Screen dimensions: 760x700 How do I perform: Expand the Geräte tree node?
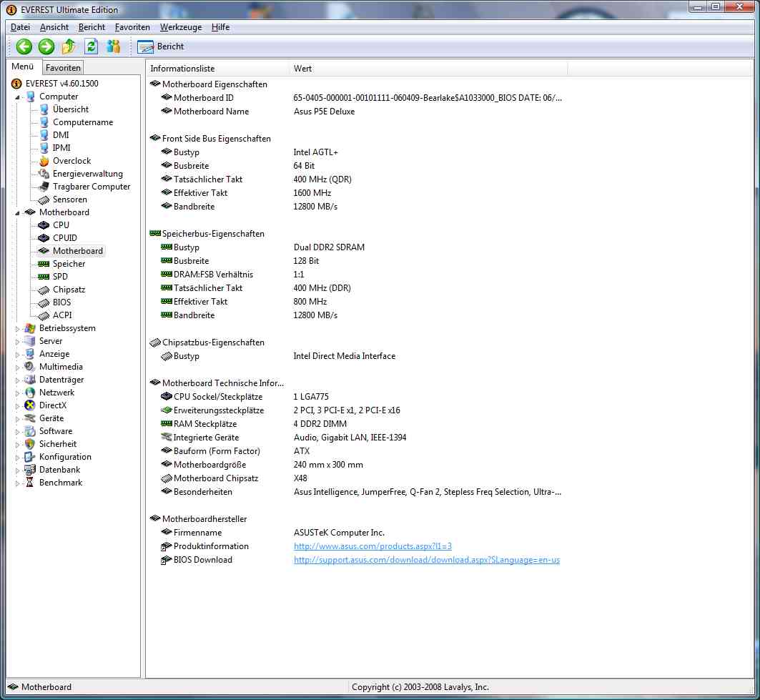click(17, 418)
